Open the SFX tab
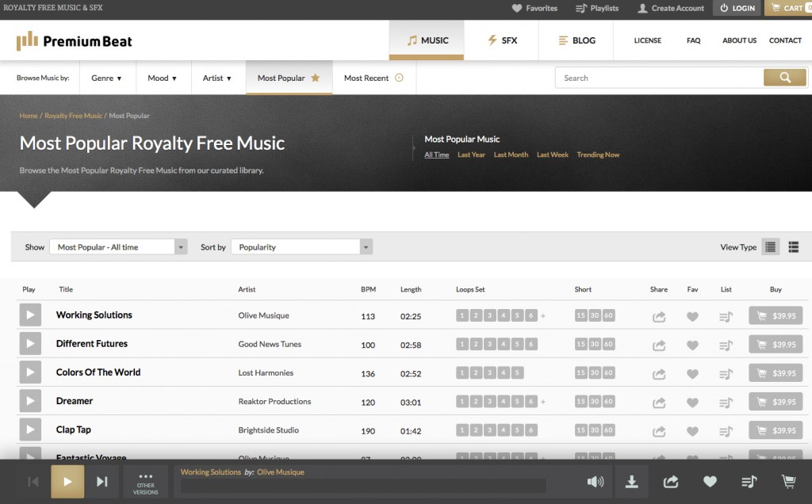The image size is (812, 504). point(501,40)
